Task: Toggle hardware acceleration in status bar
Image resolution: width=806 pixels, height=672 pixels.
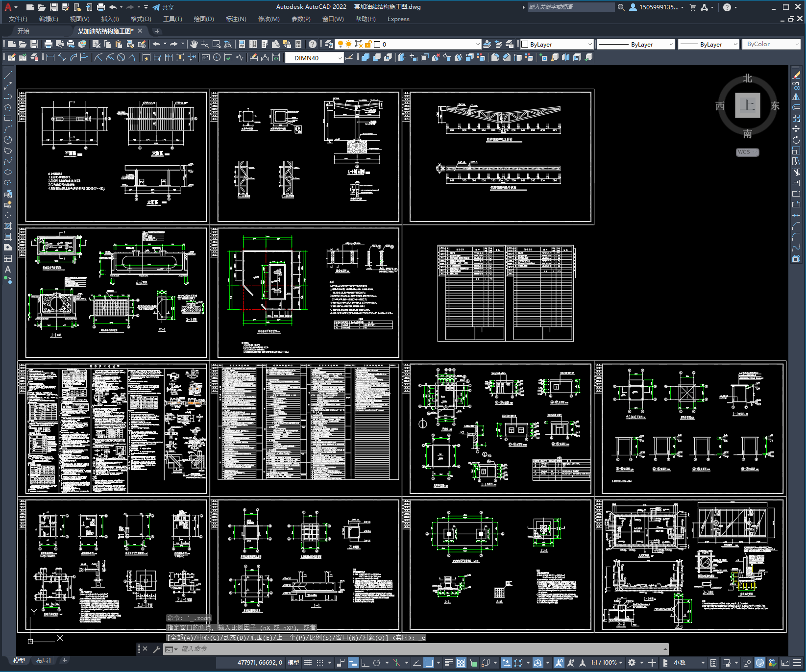Action: [760, 663]
